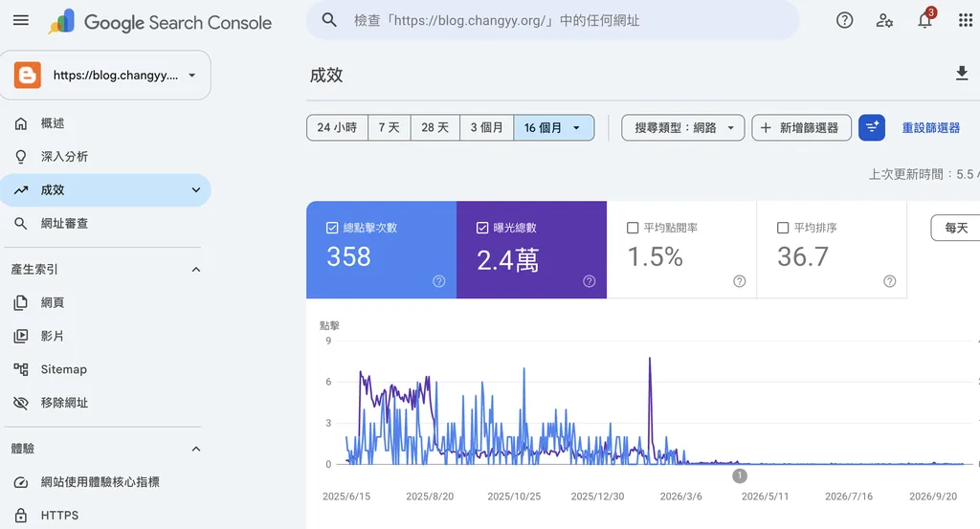This screenshot has height=529, width=980.
Task: Show help for 平均排序 card
Action: (x=889, y=281)
